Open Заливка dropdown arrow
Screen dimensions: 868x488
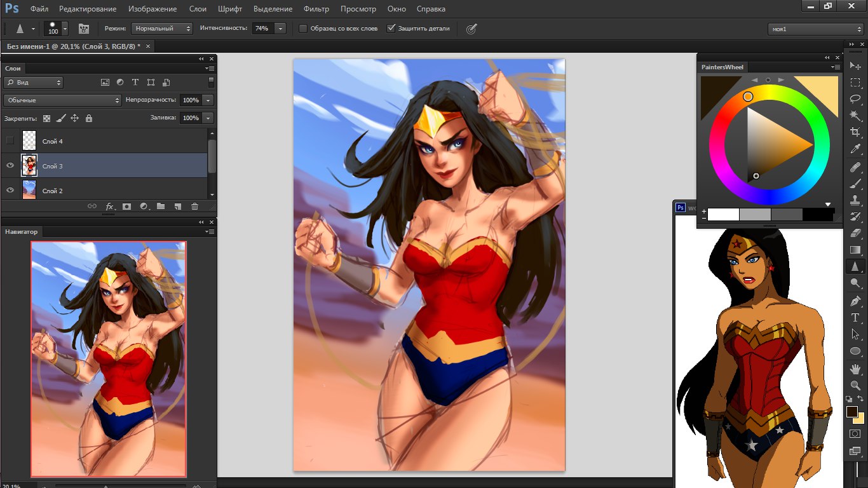click(x=209, y=118)
